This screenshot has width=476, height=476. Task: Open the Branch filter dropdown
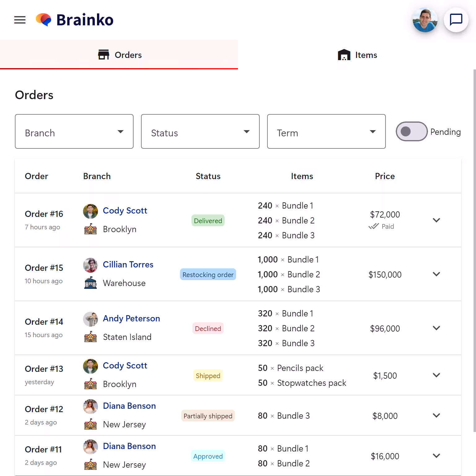pyautogui.click(x=74, y=131)
